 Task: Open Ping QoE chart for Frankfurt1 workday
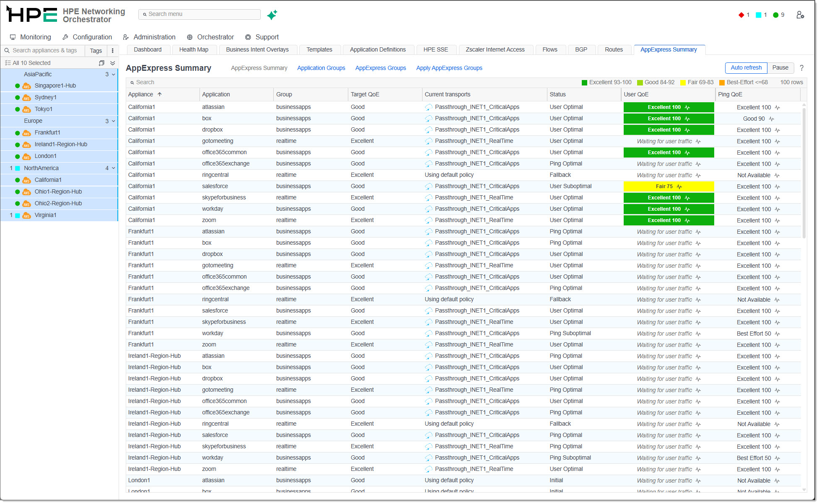778,333
